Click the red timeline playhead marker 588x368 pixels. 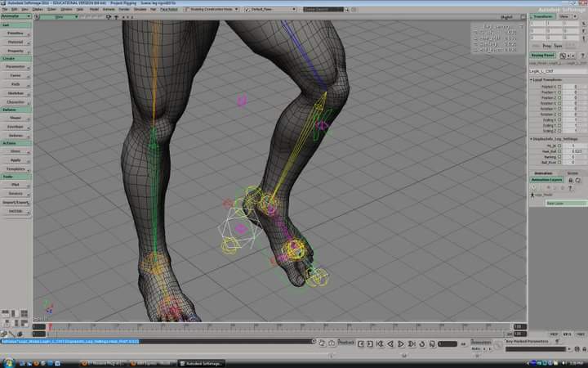[51, 326]
